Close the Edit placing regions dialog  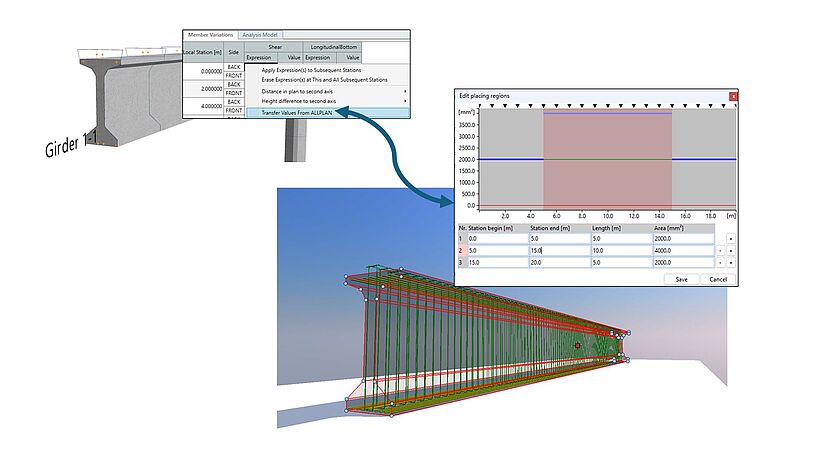(x=733, y=95)
